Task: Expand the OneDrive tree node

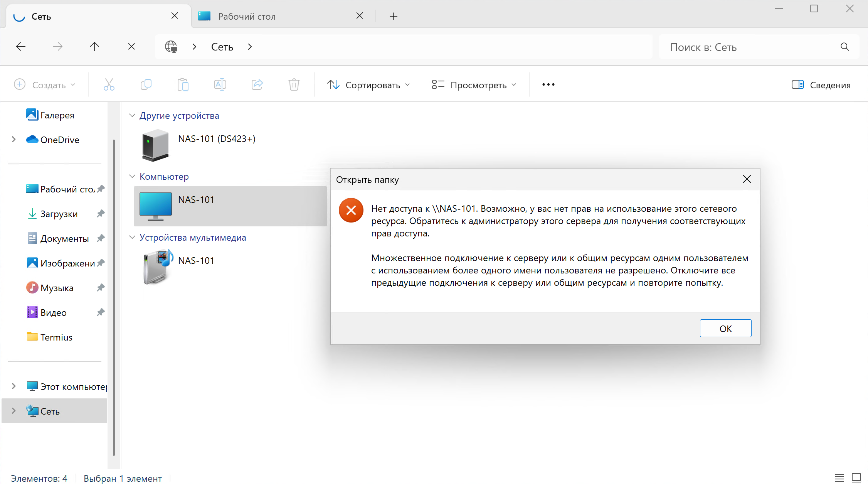Action: 14,140
